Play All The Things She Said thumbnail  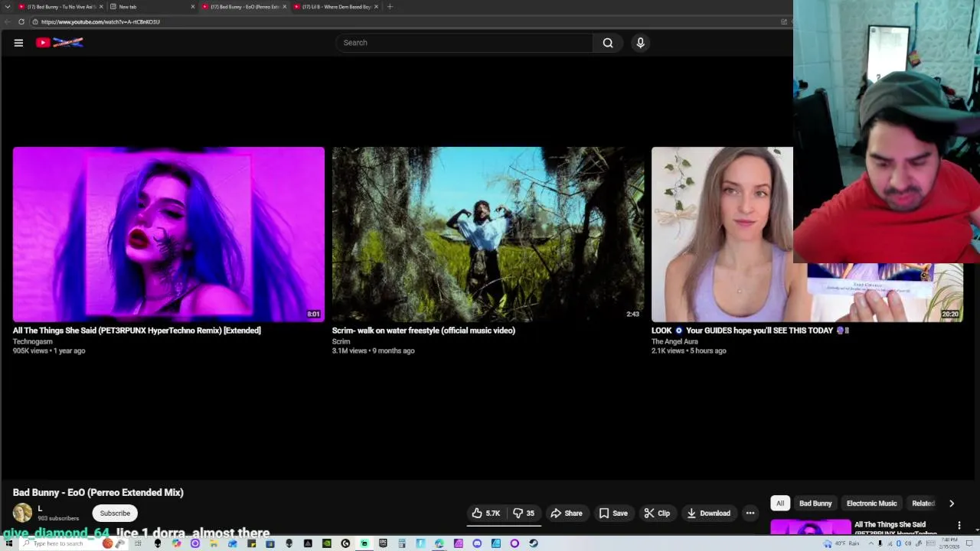point(168,234)
